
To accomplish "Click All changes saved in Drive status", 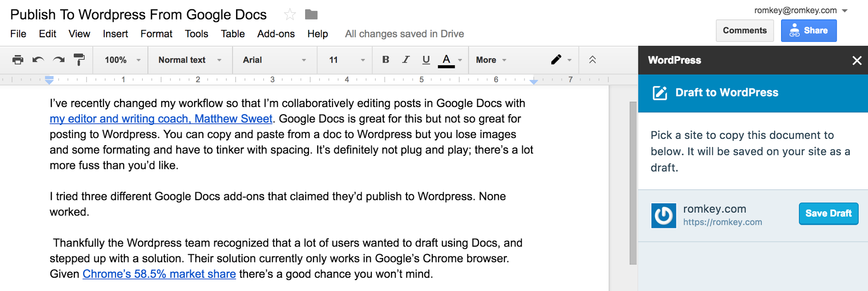I will [404, 34].
